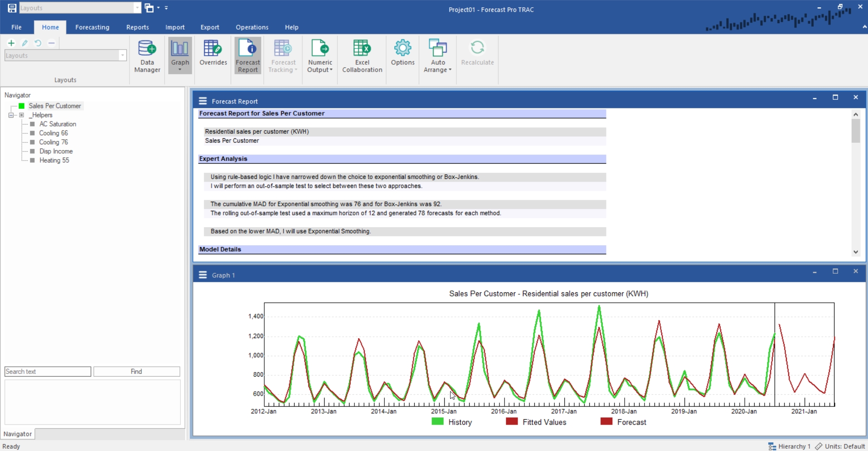
Task: Minimize the Forecast Report pane
Action: (815, 97)
